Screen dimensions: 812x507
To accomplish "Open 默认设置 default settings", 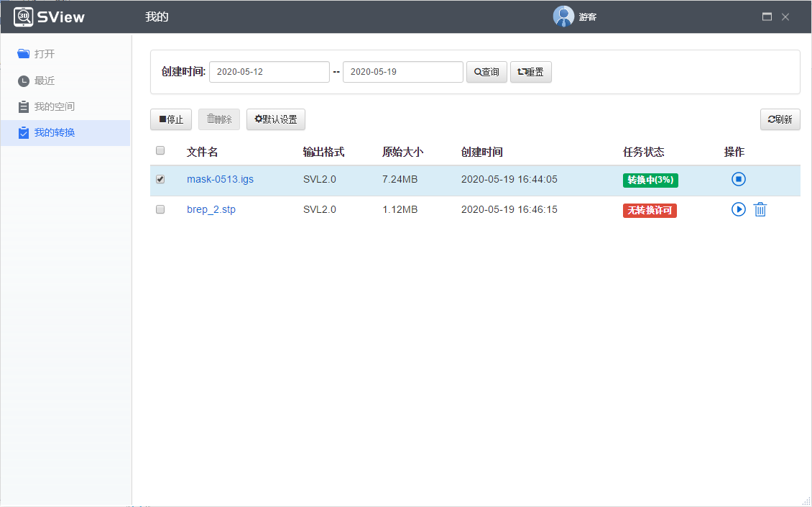I will click(276, 119).
